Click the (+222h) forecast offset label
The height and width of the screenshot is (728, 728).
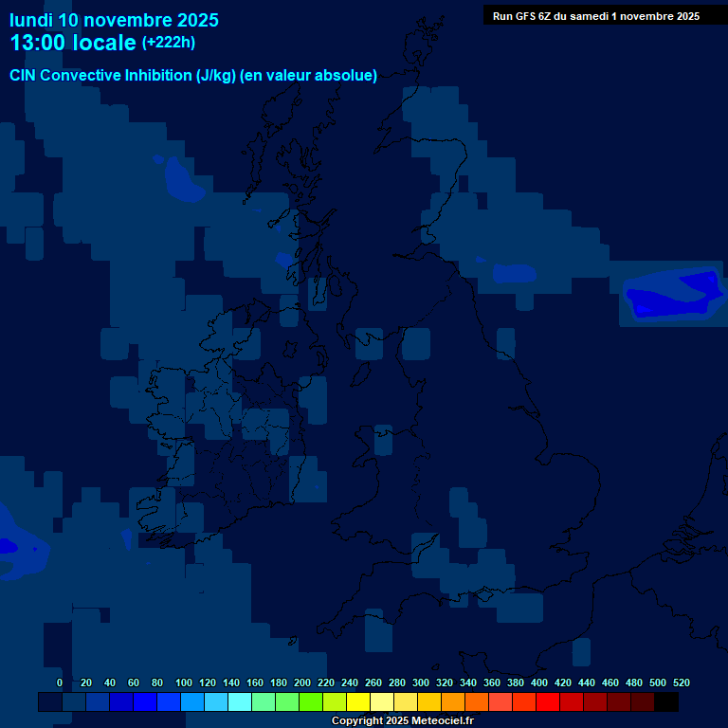click(168, 43)
